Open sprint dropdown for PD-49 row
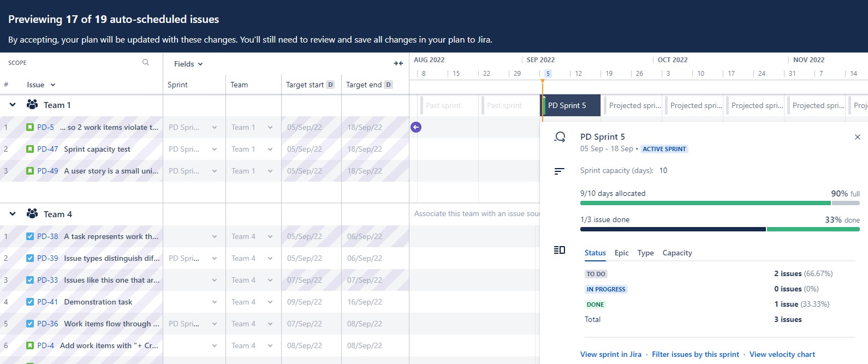Viewport: 868px width, 364px height. (215, 171)
